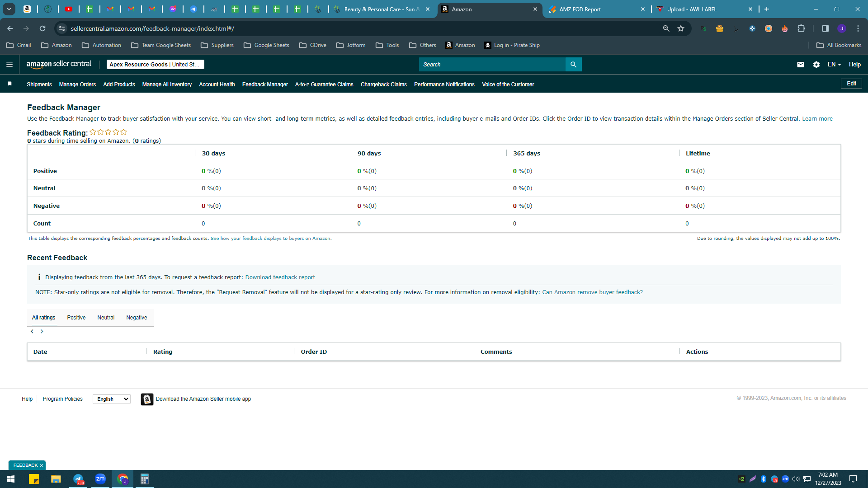Click the amazon seller central logo
868x488 pixels.
pos(59,64)
